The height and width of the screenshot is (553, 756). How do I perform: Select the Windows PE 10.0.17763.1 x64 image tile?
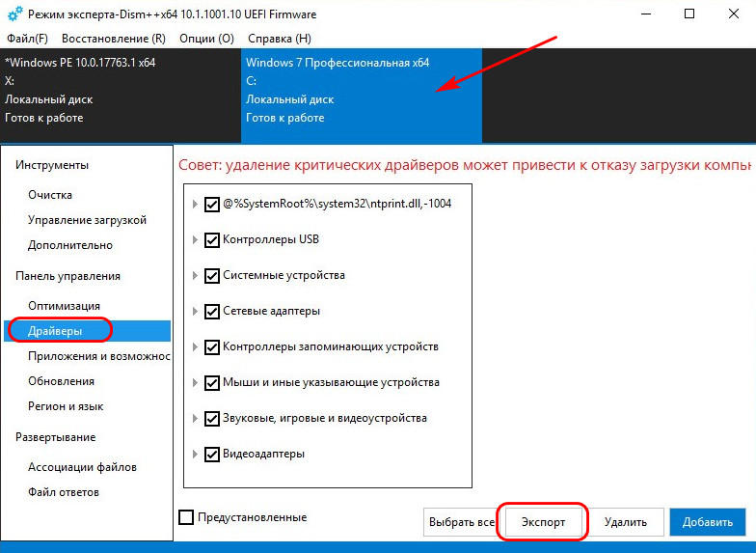[x=121, y=95]
